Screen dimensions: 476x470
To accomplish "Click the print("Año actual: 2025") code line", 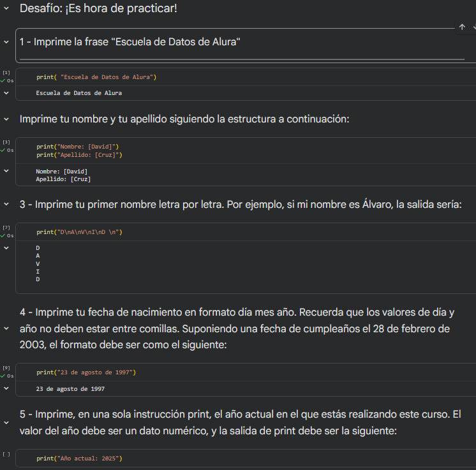I will 79,459.
